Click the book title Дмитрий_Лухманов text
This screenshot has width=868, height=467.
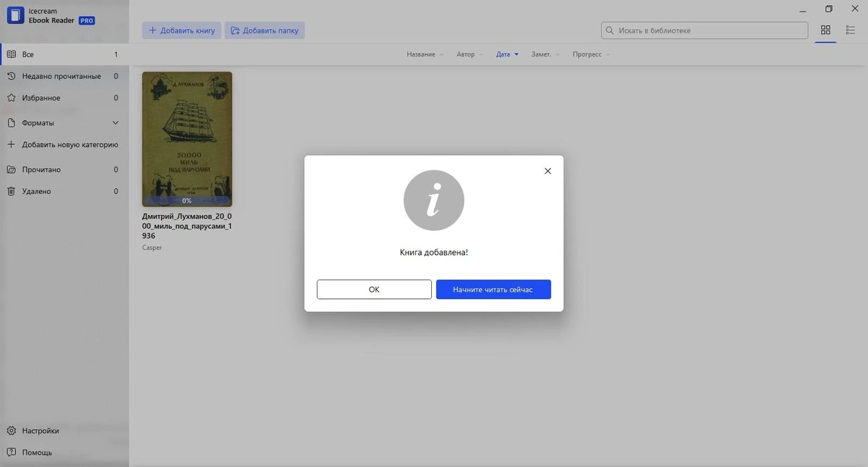tap(187, 226)
